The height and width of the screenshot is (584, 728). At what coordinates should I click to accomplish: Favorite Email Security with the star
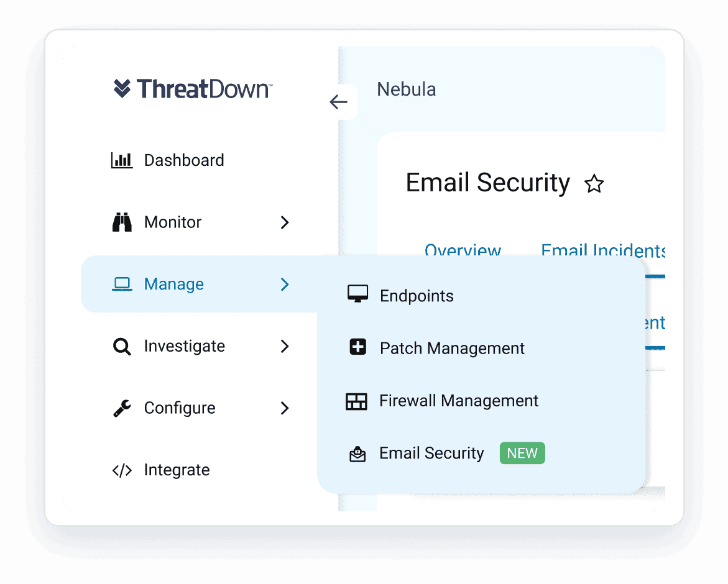click(x=594, y=184)
